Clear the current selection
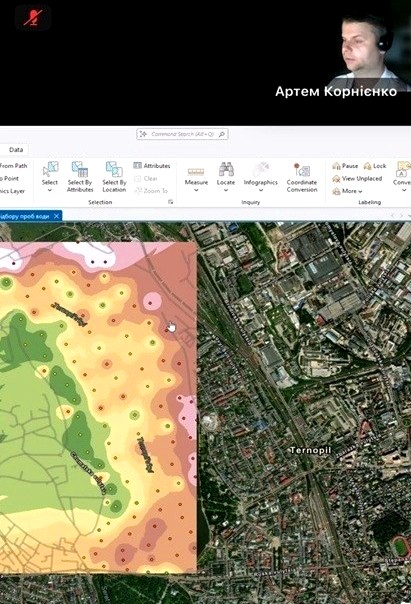The width and height of the screenshot is (411, 604). click(146, 178)
